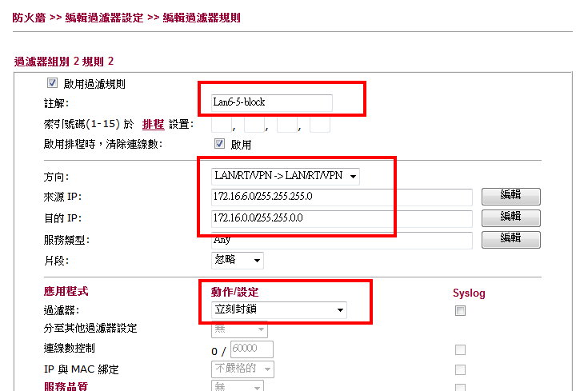588x391 pixels.
Task: Click the 目的 IP address field
Action: coord(342,218)
